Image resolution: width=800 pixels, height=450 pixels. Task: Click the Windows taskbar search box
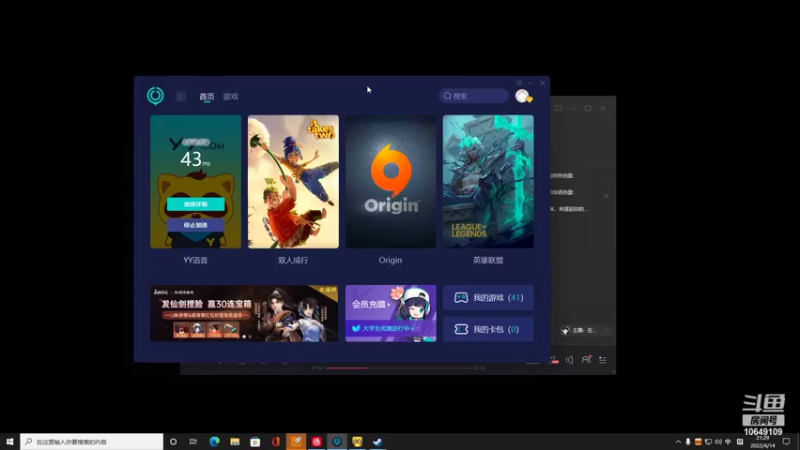coord(92,441)
